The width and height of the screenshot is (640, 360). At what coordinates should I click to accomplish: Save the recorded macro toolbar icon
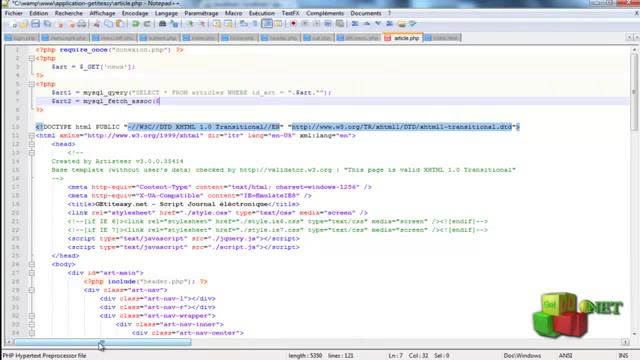(340, 24)
